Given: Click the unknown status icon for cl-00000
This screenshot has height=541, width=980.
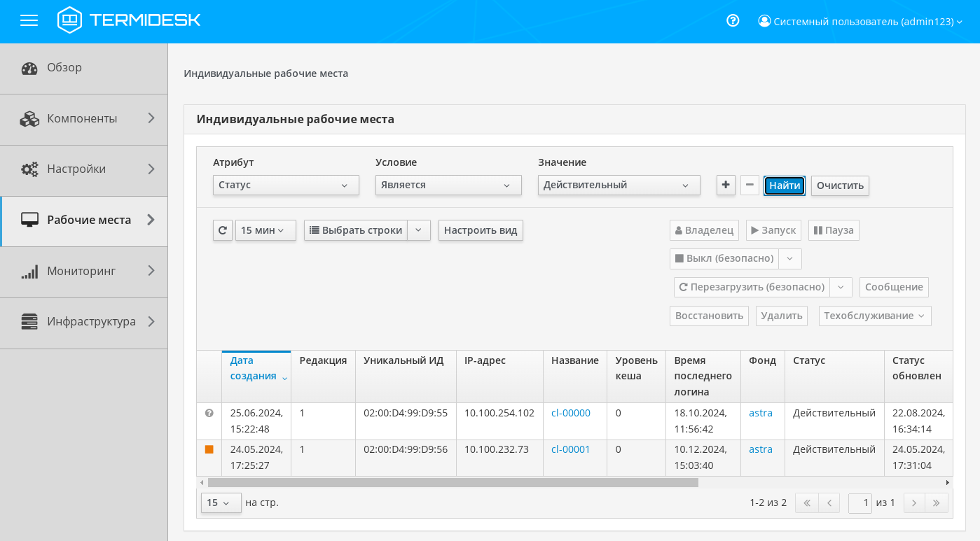Looking at the screenshot, I should pos(209,413).
